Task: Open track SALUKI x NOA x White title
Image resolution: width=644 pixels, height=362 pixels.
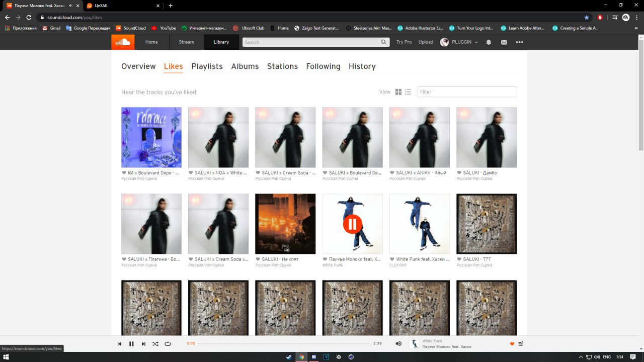Action: (221, 172)
